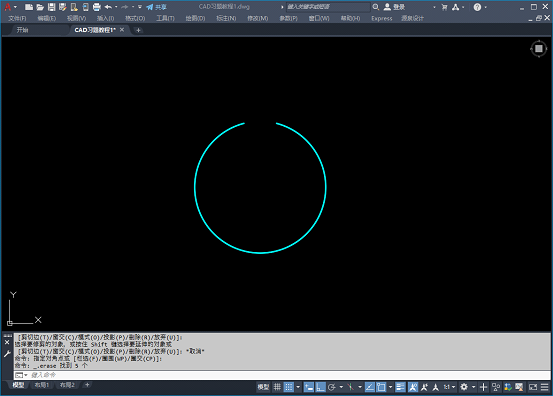Expand the polar tracking dropdown arrow
The width and height of the screenshot is (553, 396).
point(341,387)
